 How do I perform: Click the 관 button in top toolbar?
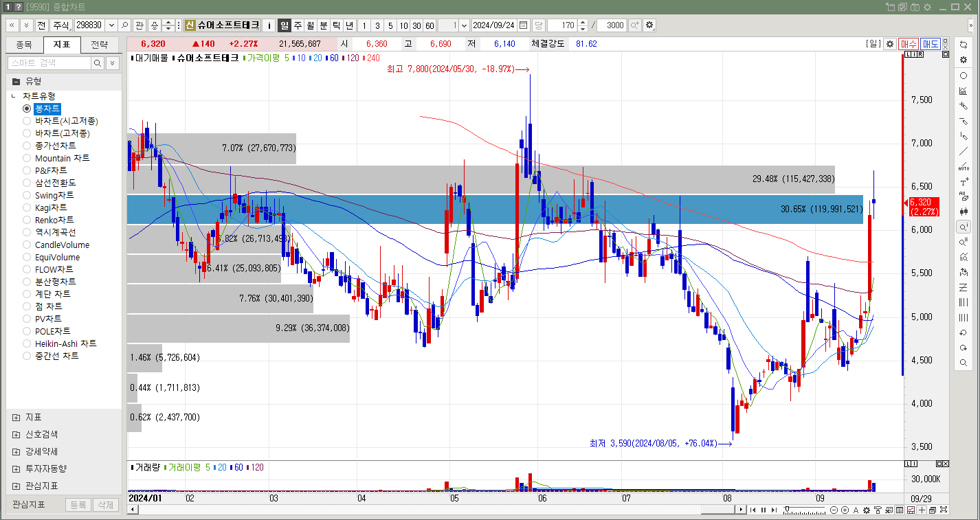click(x=140, y=25)
